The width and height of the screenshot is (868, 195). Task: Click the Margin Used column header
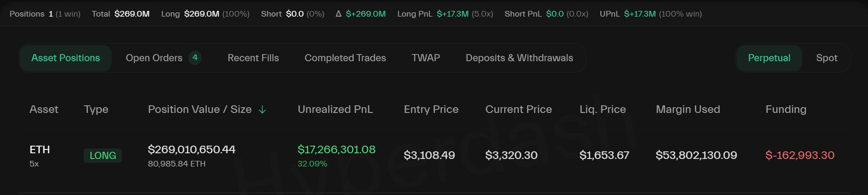[x=687, y=110]
